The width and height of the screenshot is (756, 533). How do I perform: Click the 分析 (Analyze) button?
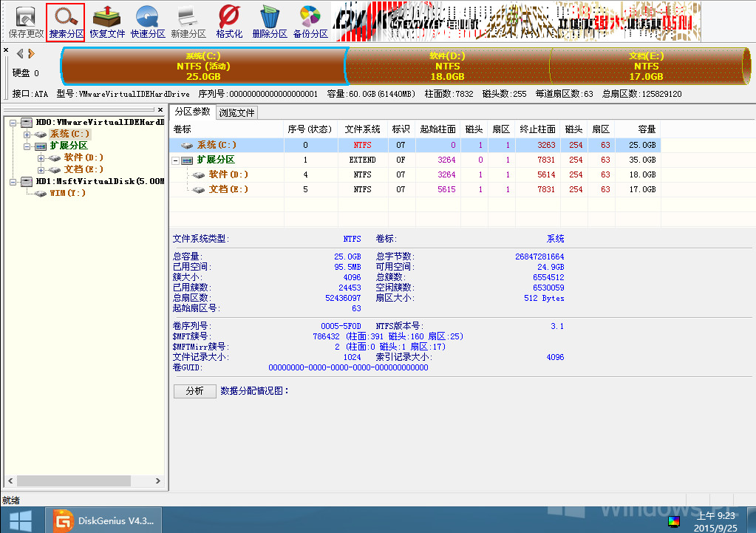tap(194, 391)
